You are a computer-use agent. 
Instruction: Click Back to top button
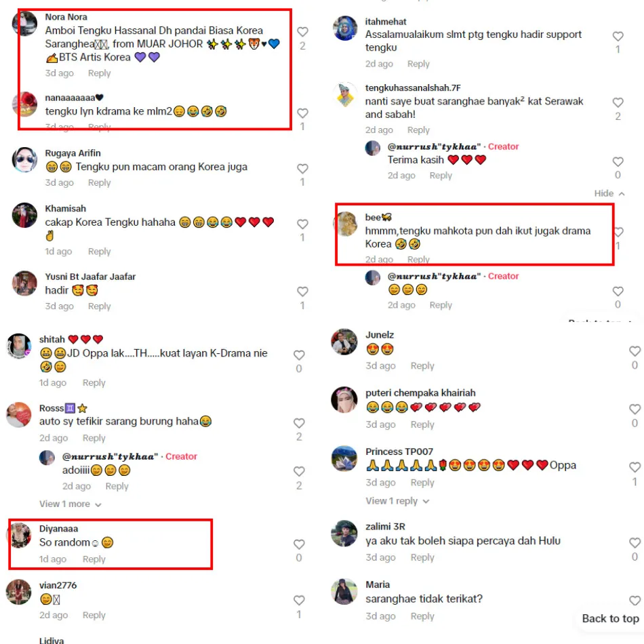[610, 618]
